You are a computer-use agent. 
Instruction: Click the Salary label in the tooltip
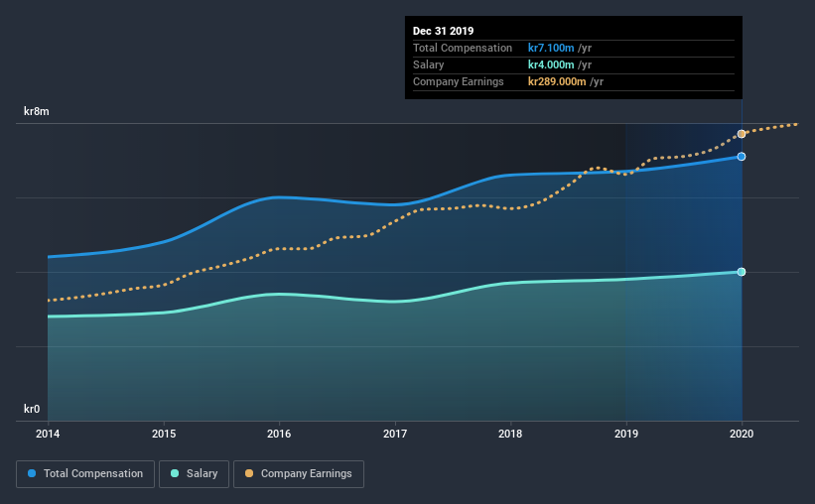tap(428, 64)
